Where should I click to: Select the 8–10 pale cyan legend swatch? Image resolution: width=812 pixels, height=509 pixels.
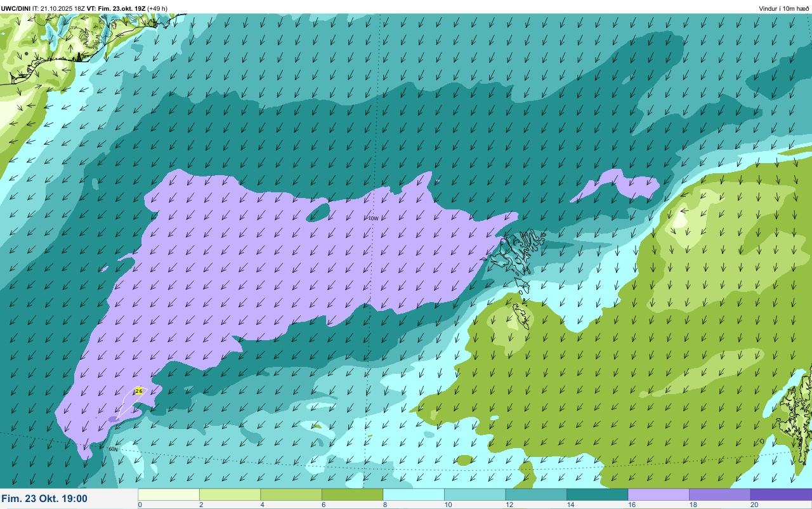[x=414, y=494]
